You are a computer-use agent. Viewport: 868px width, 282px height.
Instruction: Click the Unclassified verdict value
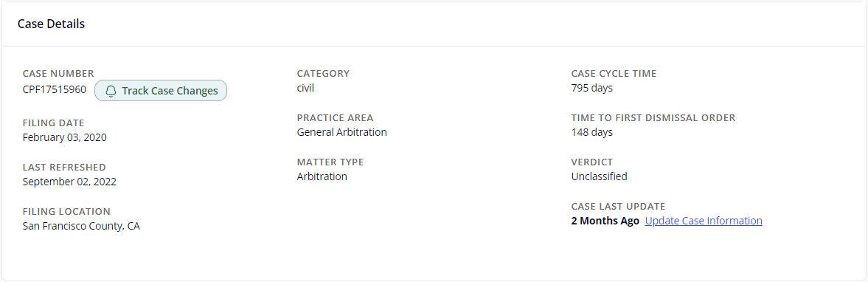599,176
